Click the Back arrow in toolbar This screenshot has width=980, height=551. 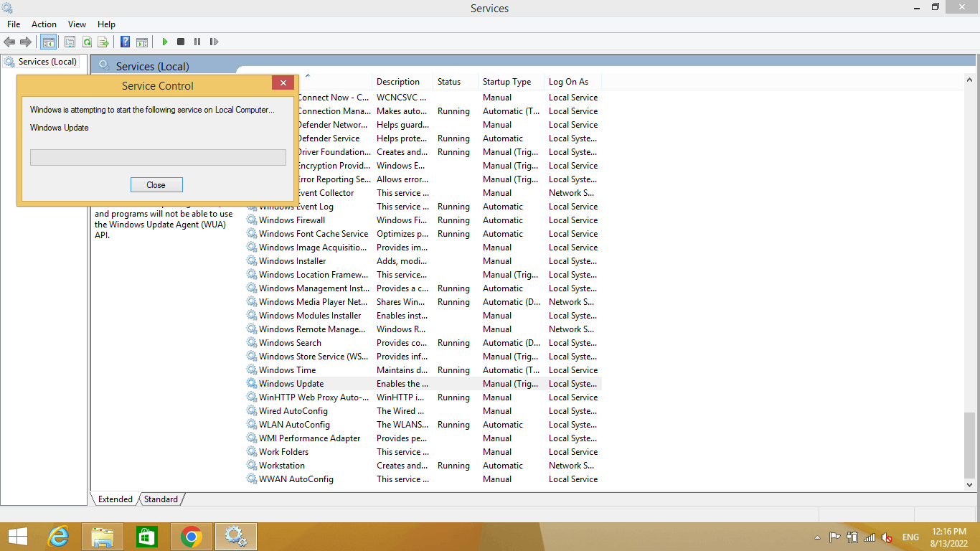point(9,42)
